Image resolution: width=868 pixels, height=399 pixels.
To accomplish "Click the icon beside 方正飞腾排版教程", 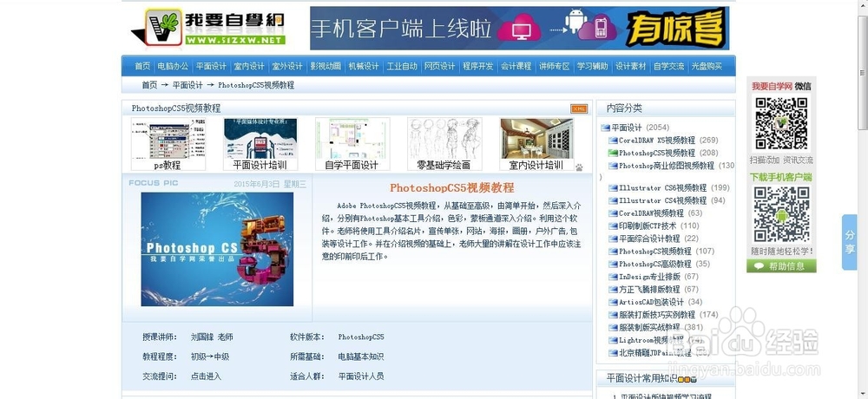I will click(x=613, y=290).
